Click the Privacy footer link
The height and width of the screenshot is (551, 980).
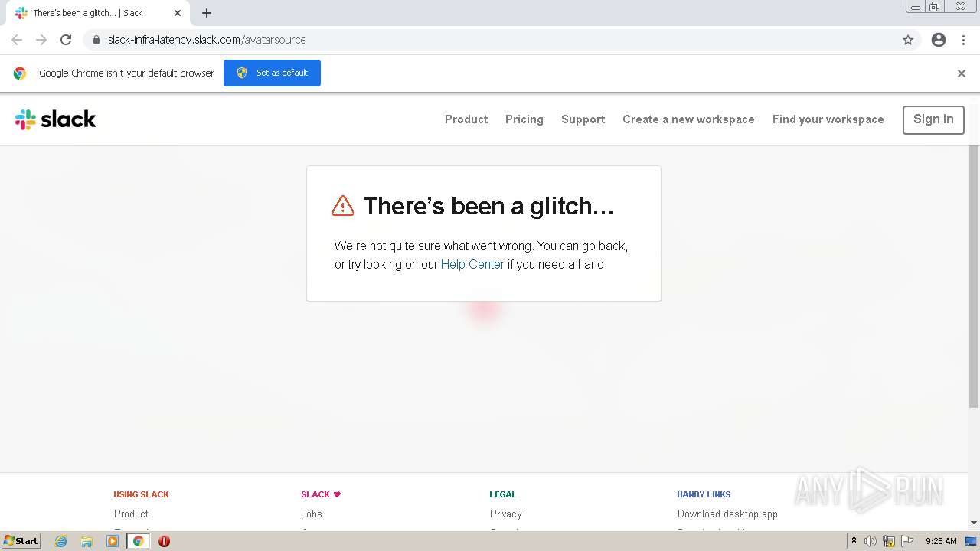(506, 514)
